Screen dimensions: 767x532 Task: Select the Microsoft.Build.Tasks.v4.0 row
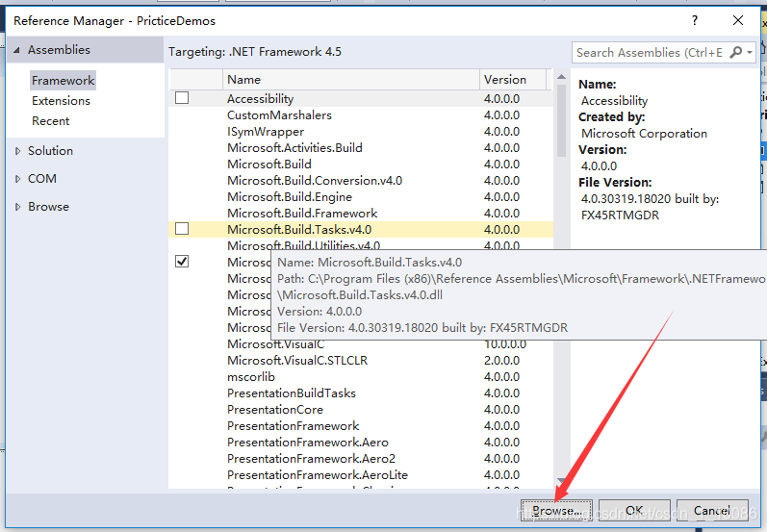(361, 229)
